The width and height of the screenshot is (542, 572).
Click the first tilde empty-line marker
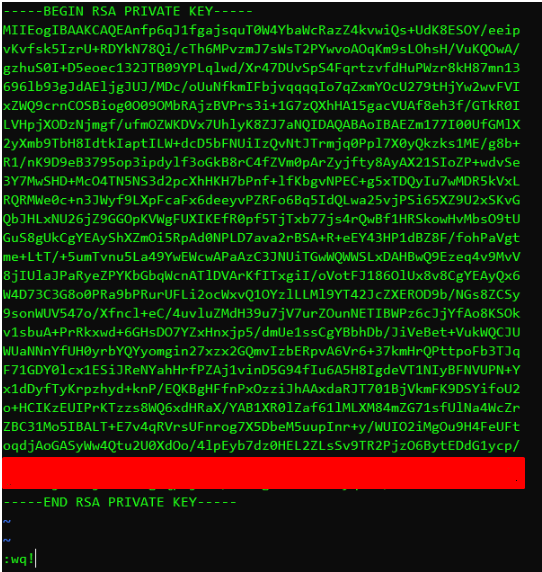7,521
